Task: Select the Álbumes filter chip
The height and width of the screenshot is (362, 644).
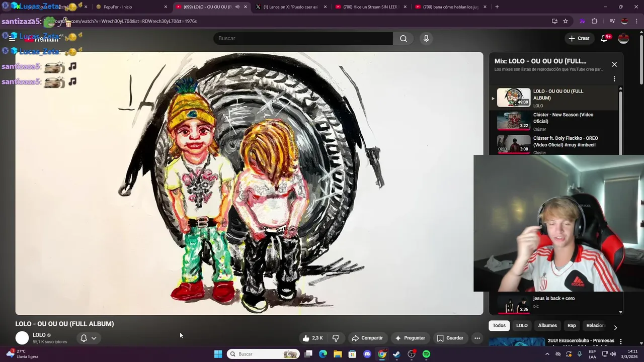Action: coord(547,326)
